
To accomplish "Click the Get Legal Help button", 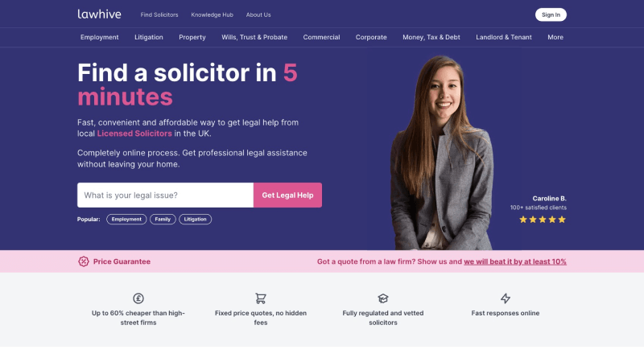I will point(287,195).
